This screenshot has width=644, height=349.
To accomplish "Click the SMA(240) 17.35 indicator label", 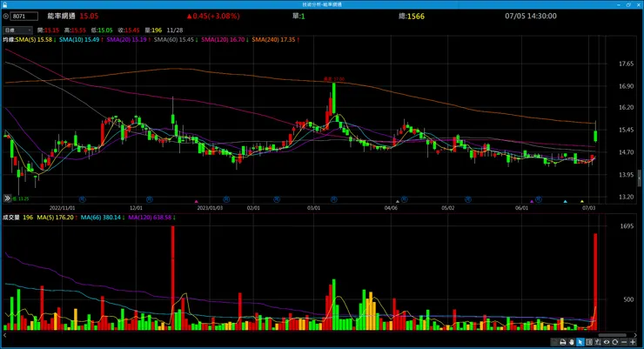I will [275, 40].
